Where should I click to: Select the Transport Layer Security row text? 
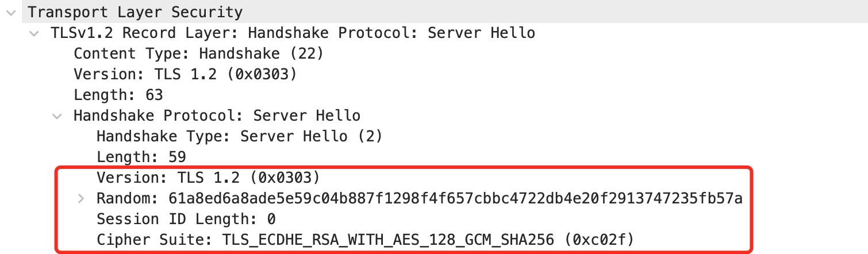135,11
